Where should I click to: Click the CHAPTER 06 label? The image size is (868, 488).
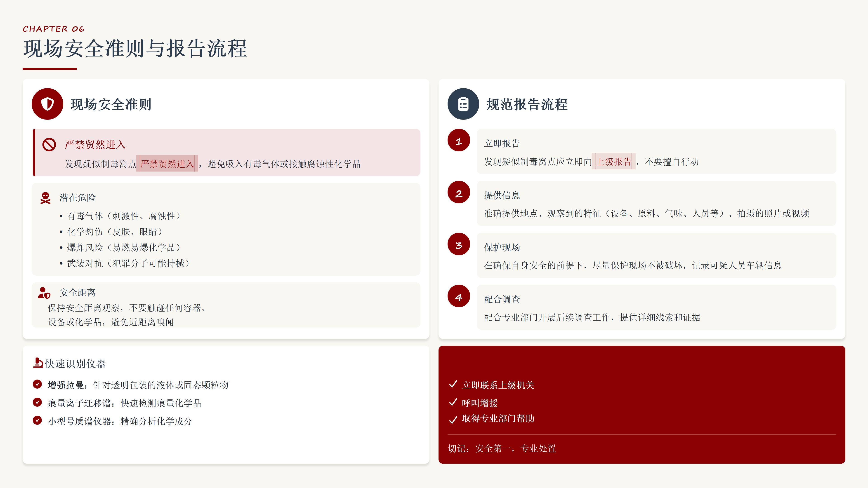coord(54,29)
